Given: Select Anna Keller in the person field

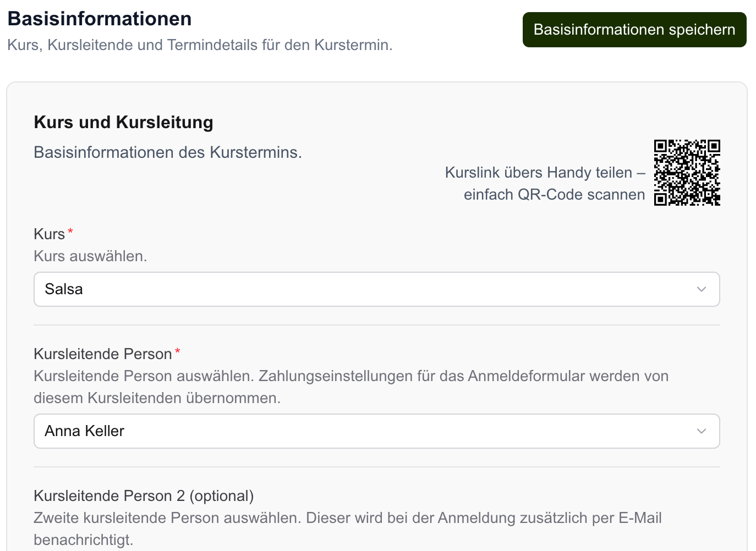Looking at the screenshot, I should pyautogui.click(x=84, y=431).
